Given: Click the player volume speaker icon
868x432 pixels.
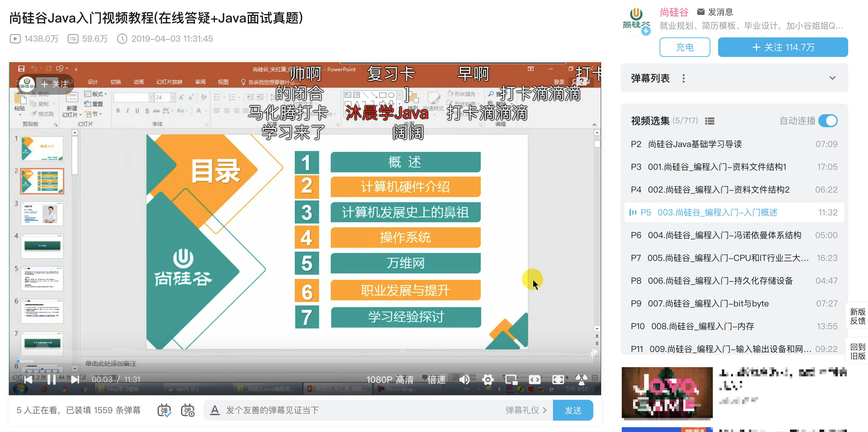Looking at the screenshot, I should pos(464,380).
